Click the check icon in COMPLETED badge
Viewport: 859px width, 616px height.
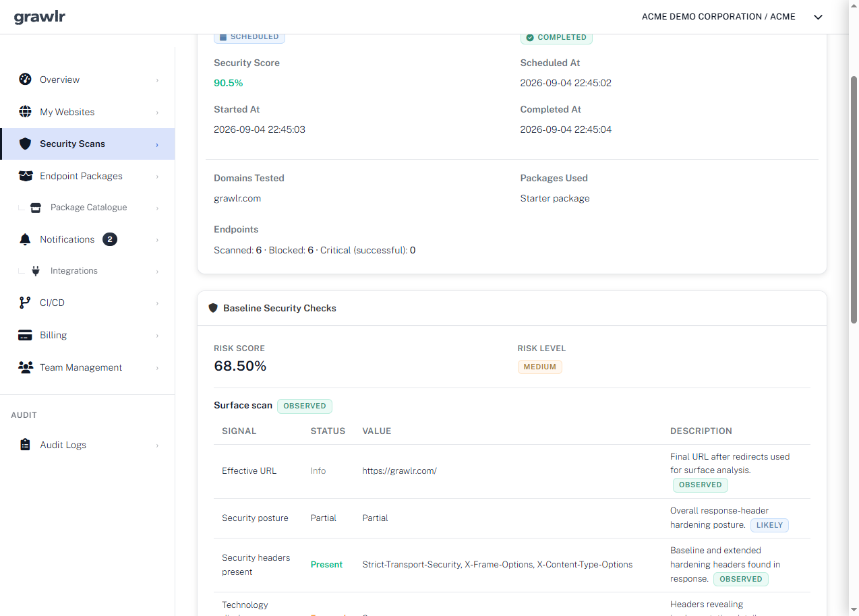point(530,38)
